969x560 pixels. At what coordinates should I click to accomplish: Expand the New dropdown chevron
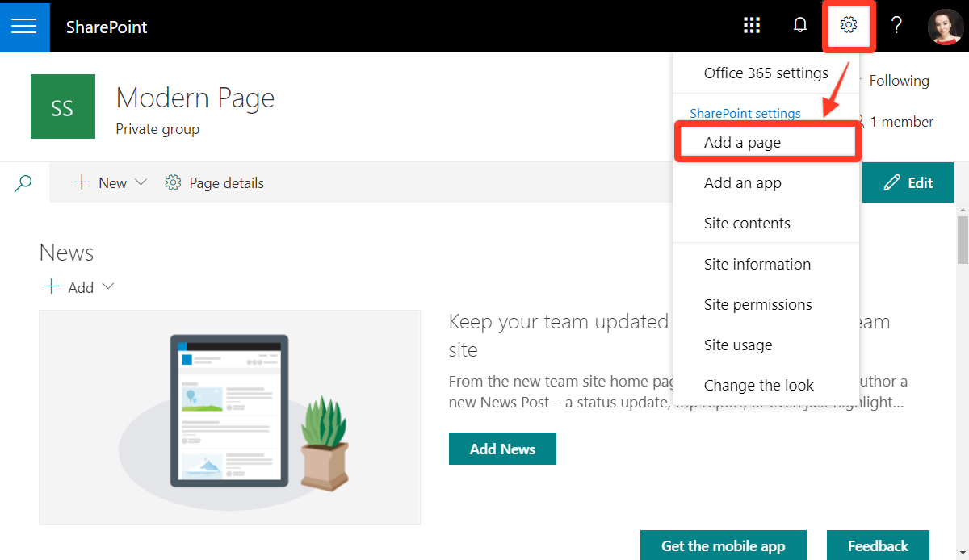[x=140, y=183]
